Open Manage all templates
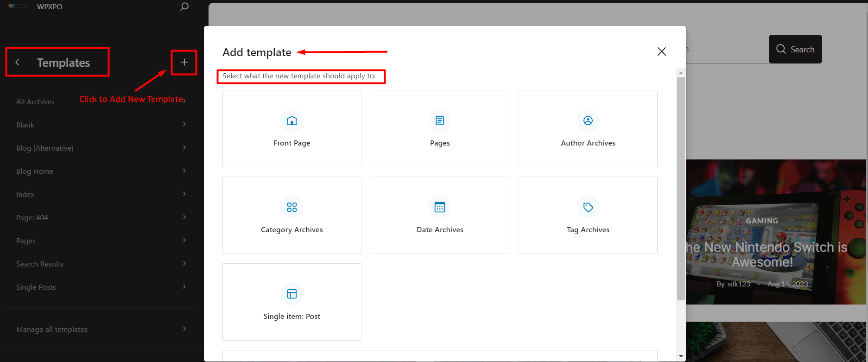Viewport: 868px width, 362px height. [x=52, y=330]
